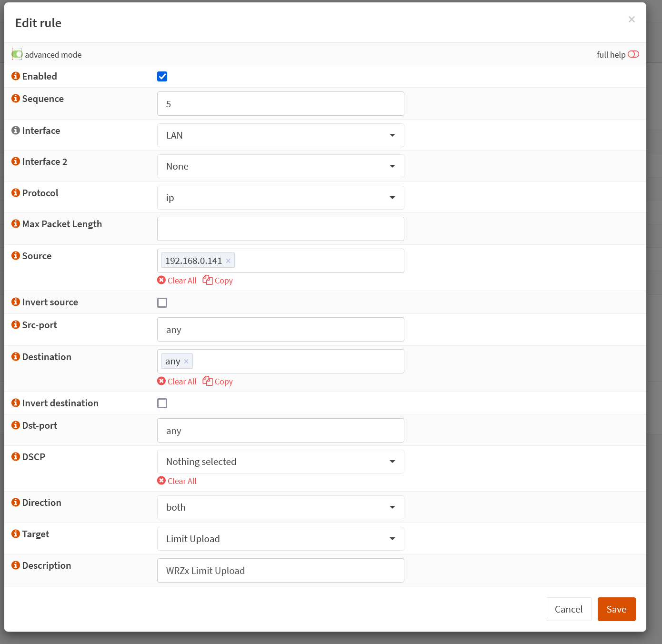Open the Interface 2 dropdown showing None
Viewport: 662px width, 644px height.
(281, 166)
